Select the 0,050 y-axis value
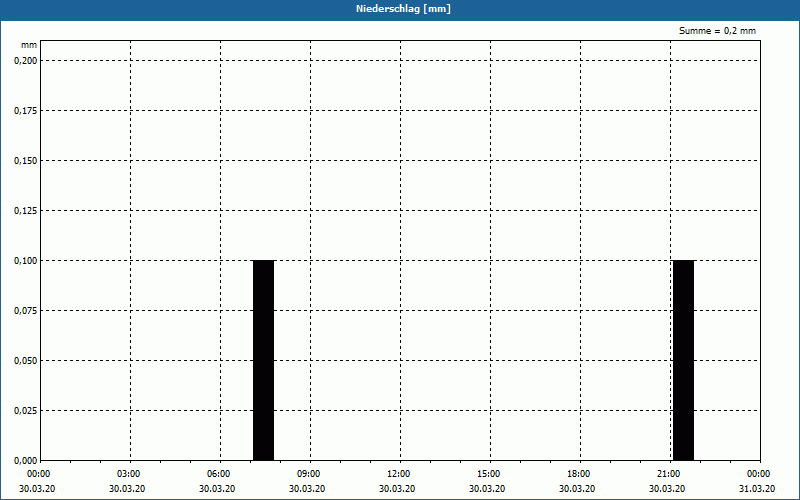This screenshot has height=500, width=800. pos(26,360)
